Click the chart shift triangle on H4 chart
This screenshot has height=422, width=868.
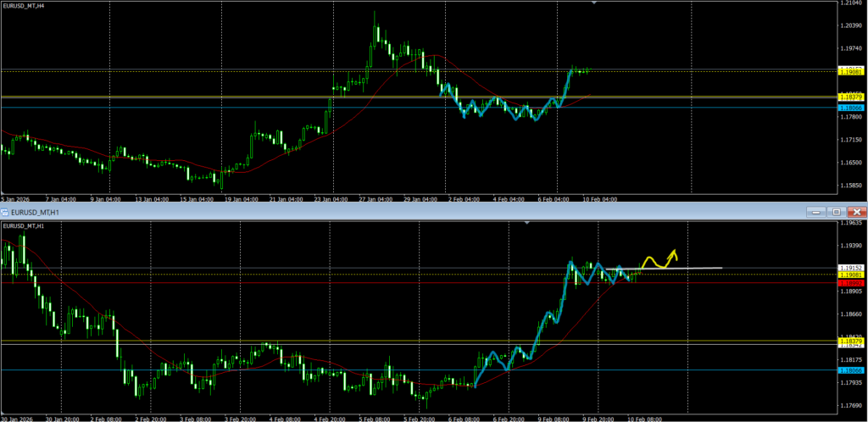[593, 3]
